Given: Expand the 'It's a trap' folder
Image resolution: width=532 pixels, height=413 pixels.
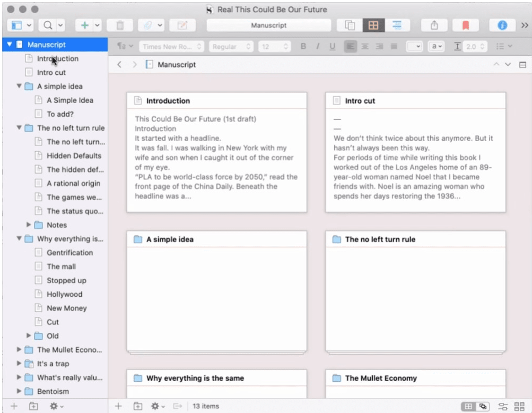Looking at the screenshot, I should coord(19,364).
